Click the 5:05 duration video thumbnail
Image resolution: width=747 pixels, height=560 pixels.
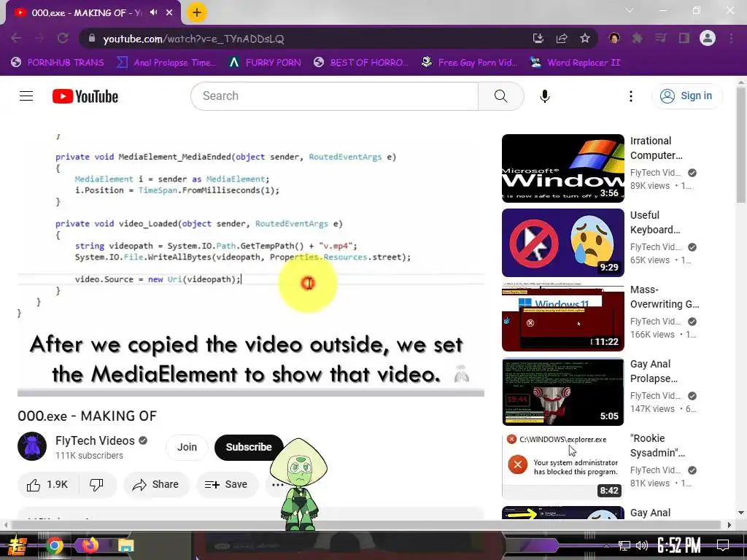tap(562, 392)
